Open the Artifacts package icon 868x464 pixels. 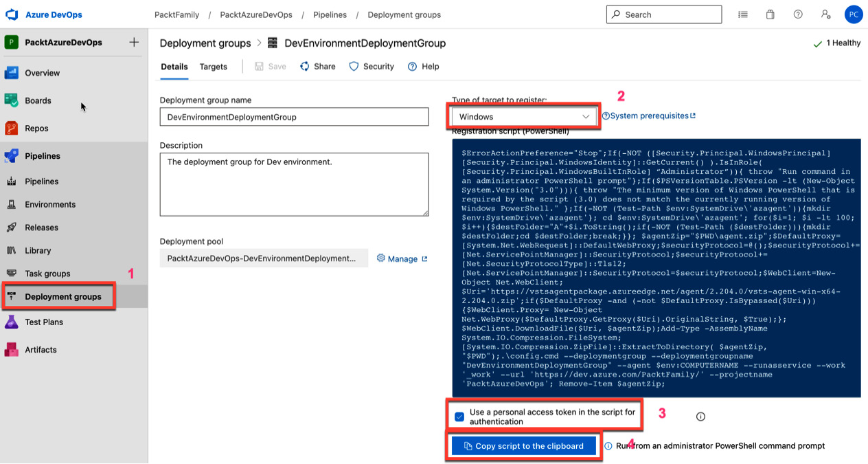click(x=11, y=349)
